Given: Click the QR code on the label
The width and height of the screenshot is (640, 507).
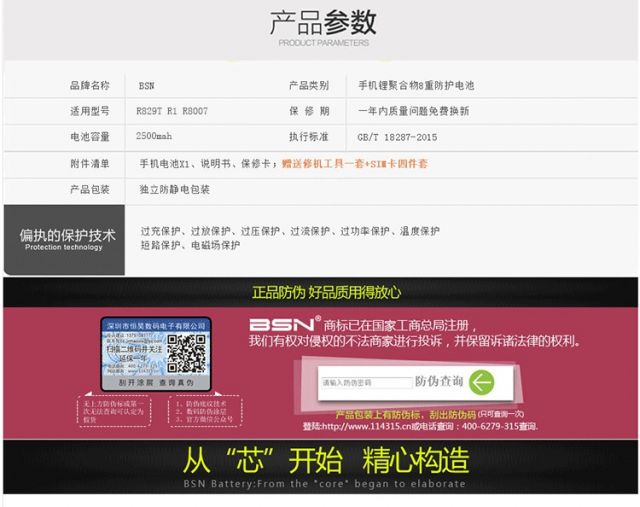Looking at the screenshot, I should pyautogui.click(x=187, y=349).
